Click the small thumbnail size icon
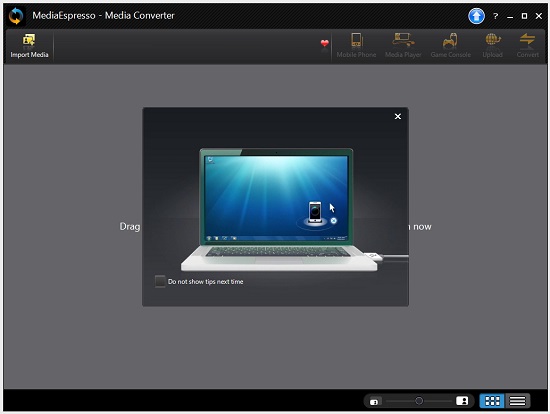 (x=374, y=401)
